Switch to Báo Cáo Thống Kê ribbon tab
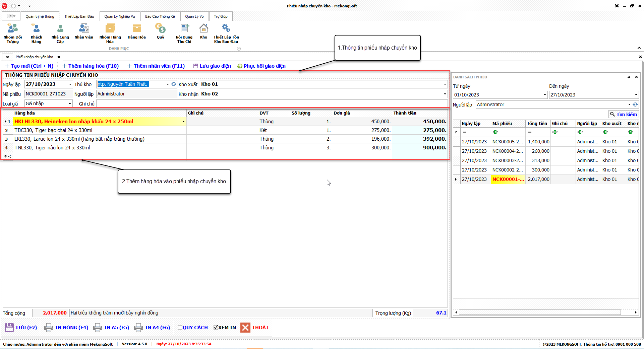The height and width of the screenshot is (349, 644). pos(160,16)
